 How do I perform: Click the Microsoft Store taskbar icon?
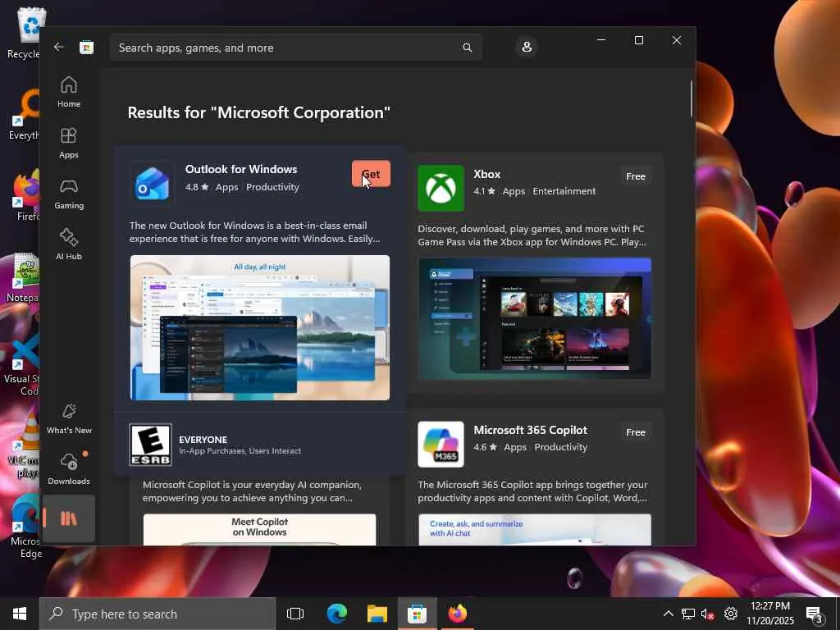pyautogui.click(x=418, y=614)
